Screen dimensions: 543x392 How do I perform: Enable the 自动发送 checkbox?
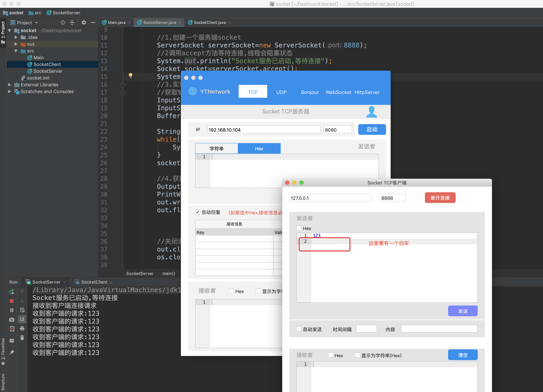[299, 329]
